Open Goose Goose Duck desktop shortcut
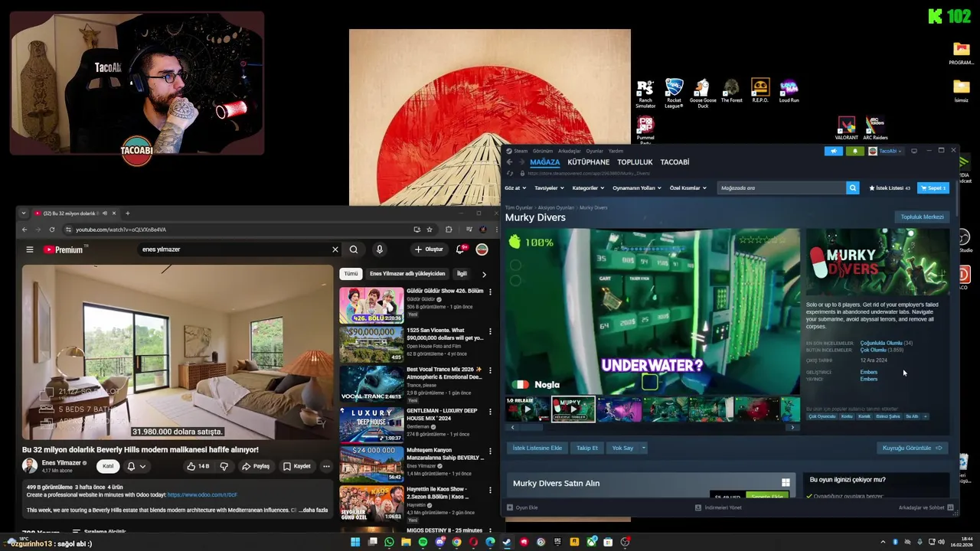Viewport: 980px width, 551px height. [x=703, y=93]
